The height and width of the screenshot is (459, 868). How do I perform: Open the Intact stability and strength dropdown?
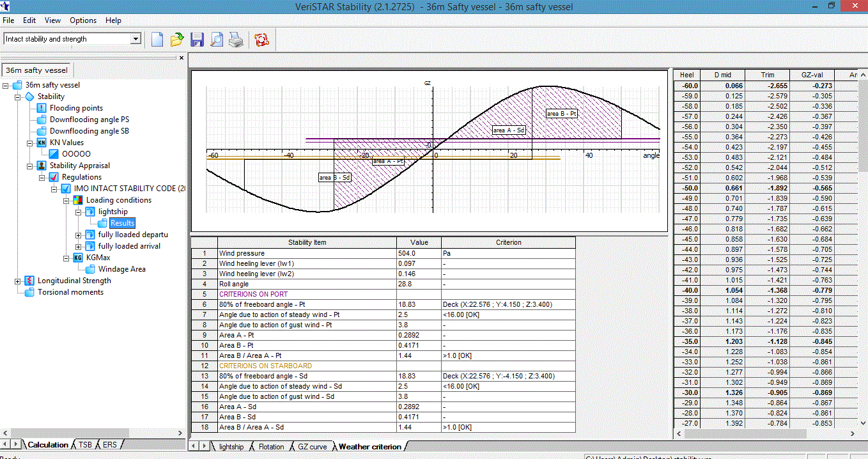coord(135,39)
